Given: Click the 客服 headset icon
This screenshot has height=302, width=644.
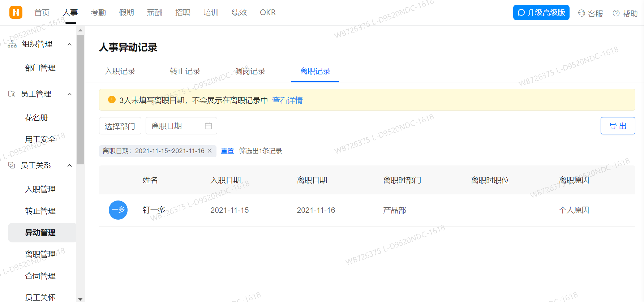Looking at the screenshot, I should (x=581, y=13).
